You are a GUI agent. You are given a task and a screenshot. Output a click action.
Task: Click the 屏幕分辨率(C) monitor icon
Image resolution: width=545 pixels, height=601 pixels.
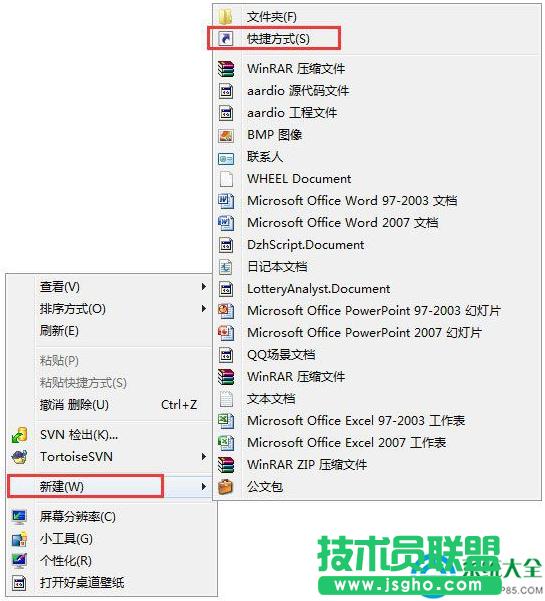pos(19,517)
